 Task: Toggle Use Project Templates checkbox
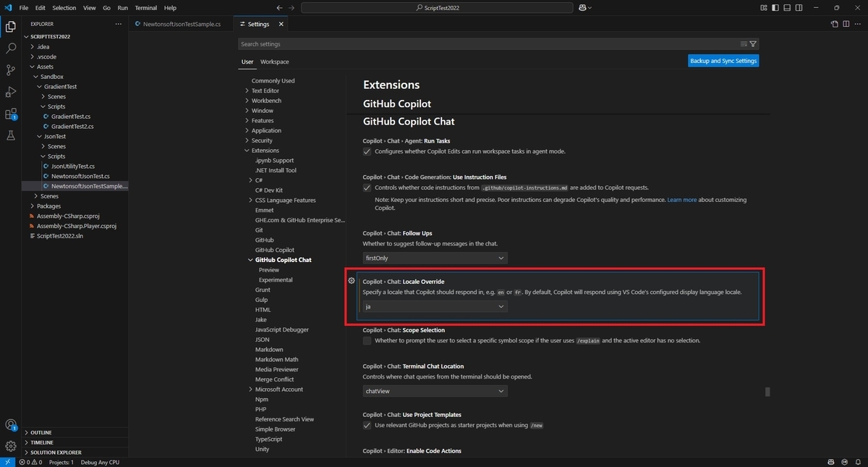367,425
